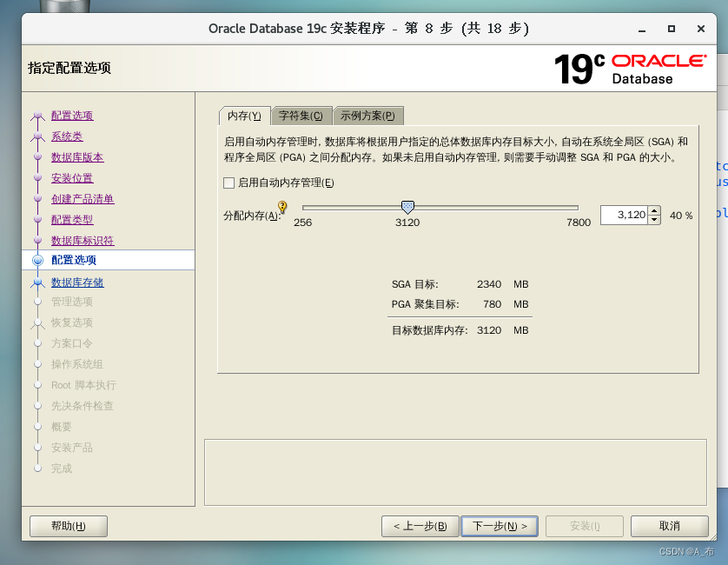
Task: Go to the 创建产品清单 step
Action: pos(83,199)
